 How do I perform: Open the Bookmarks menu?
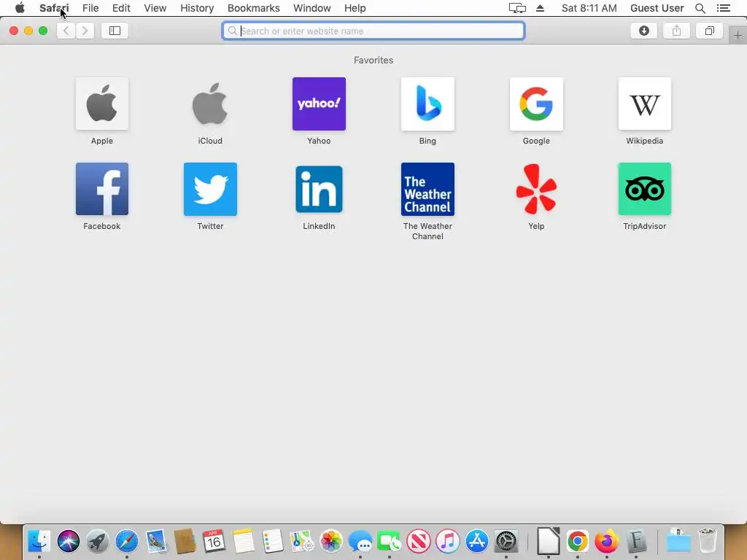[x=253, y=8]
